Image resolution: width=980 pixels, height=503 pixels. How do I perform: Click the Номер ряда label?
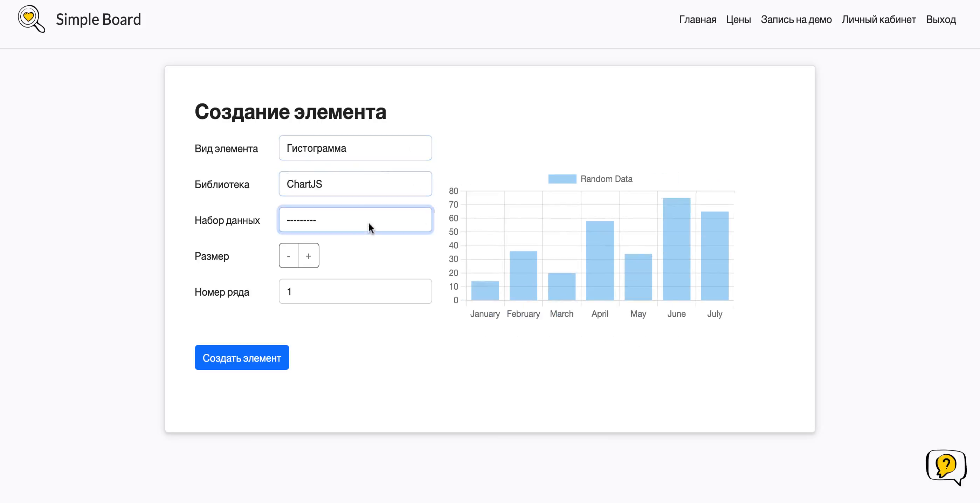[x=222, y=292]
